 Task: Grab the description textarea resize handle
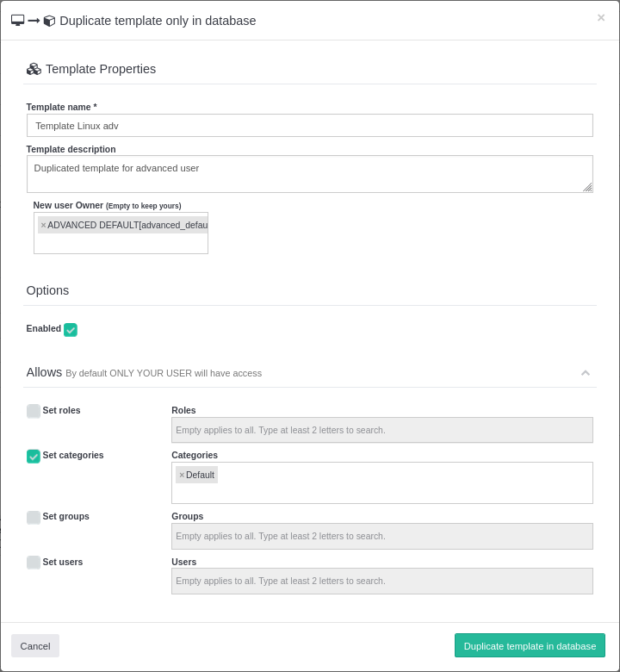tap(587, 187)
